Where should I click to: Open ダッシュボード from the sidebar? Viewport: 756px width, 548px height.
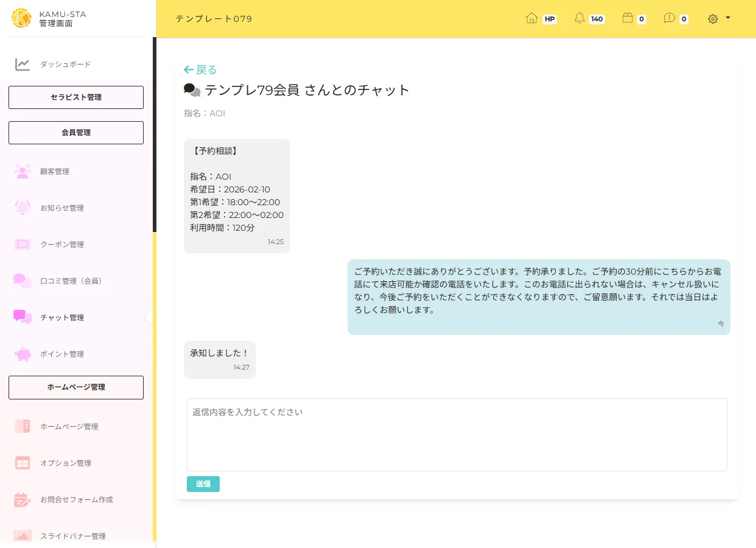[65, 65]
